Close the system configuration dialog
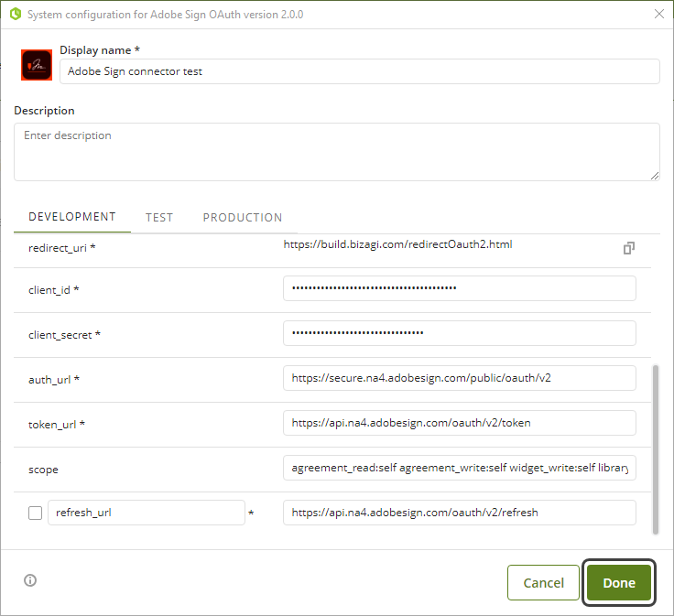 click(x=659, y=14)
